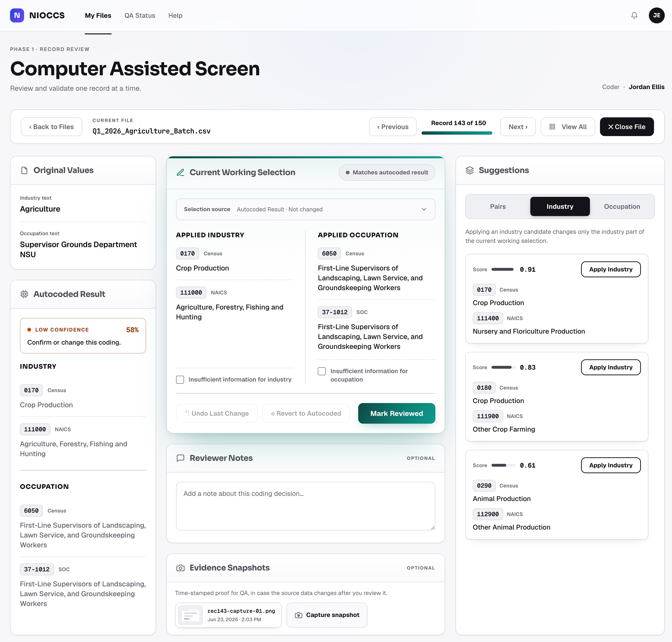Go back to files list

pos(51,127)
